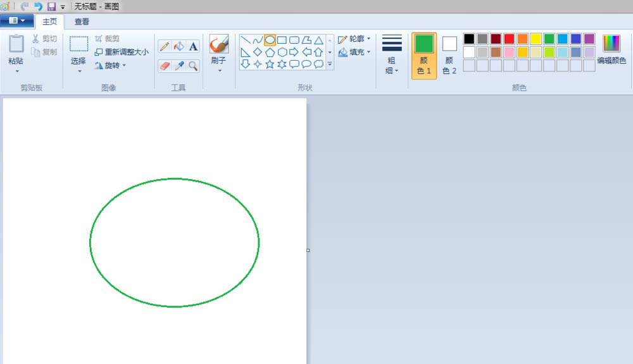Choose the Hexagon shape
The width and height of the screenshot is (633, 364).
[x=282, y=52]
